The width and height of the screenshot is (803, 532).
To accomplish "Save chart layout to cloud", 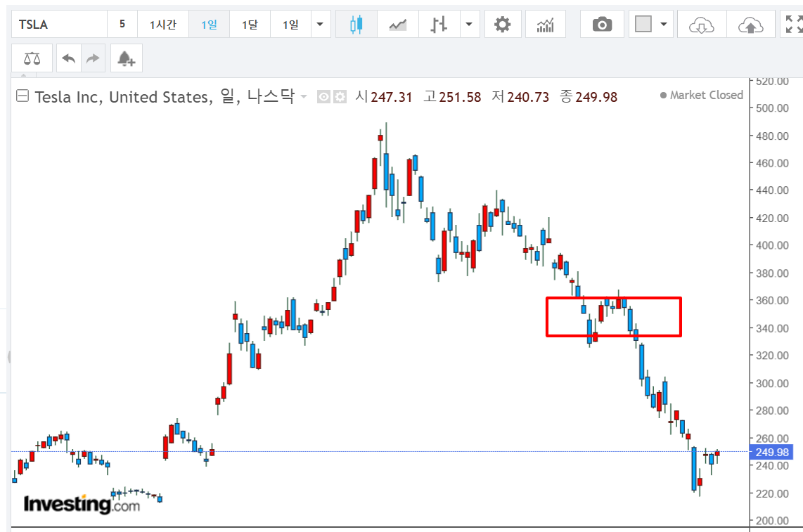I will 751,24.
